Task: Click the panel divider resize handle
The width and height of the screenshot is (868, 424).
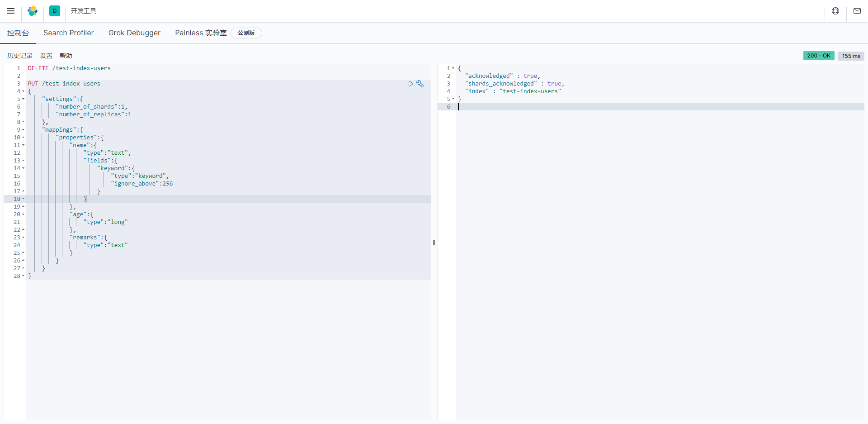Action: point(434,243)
